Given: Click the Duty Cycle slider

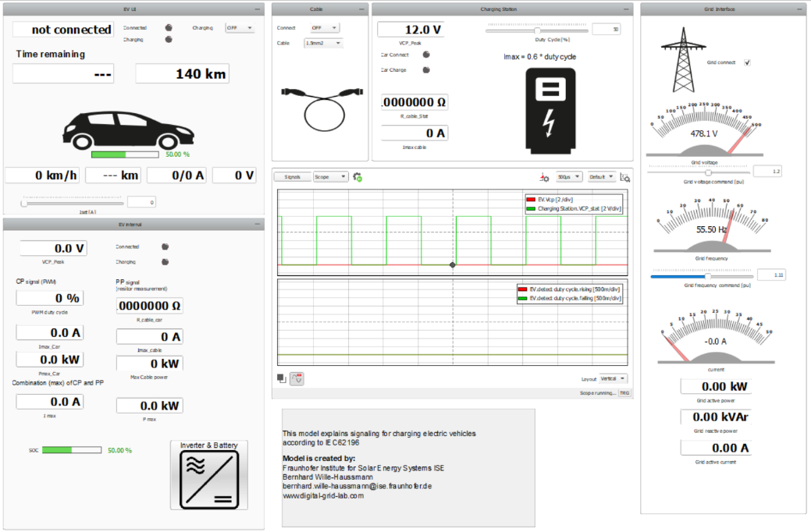Looking at the screenshot, I should click(537, 29).
